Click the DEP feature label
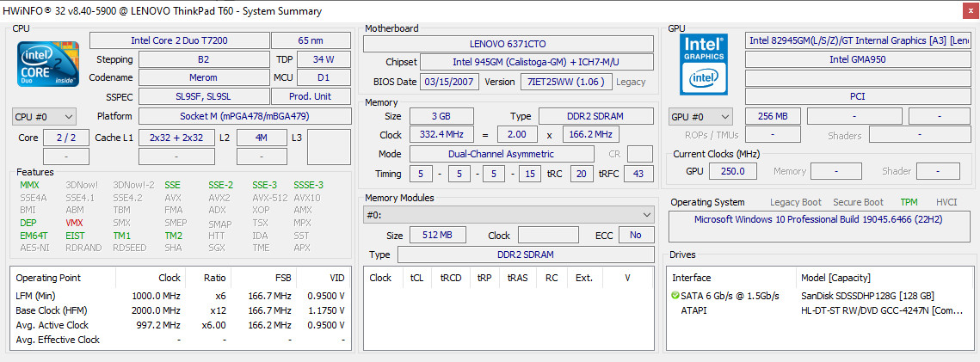The height and width of the screenshot is (362, 980). 28,223
